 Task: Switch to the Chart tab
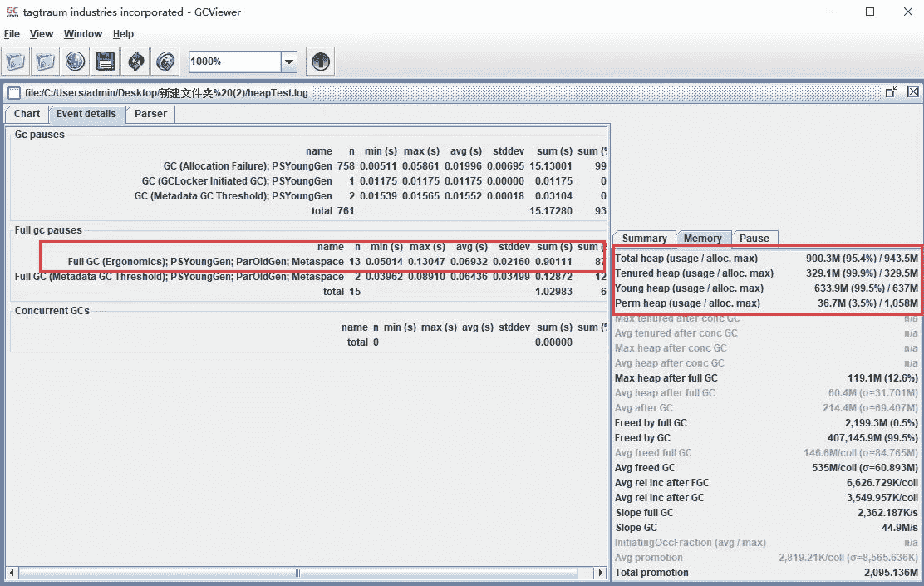[x=27, y=114]
